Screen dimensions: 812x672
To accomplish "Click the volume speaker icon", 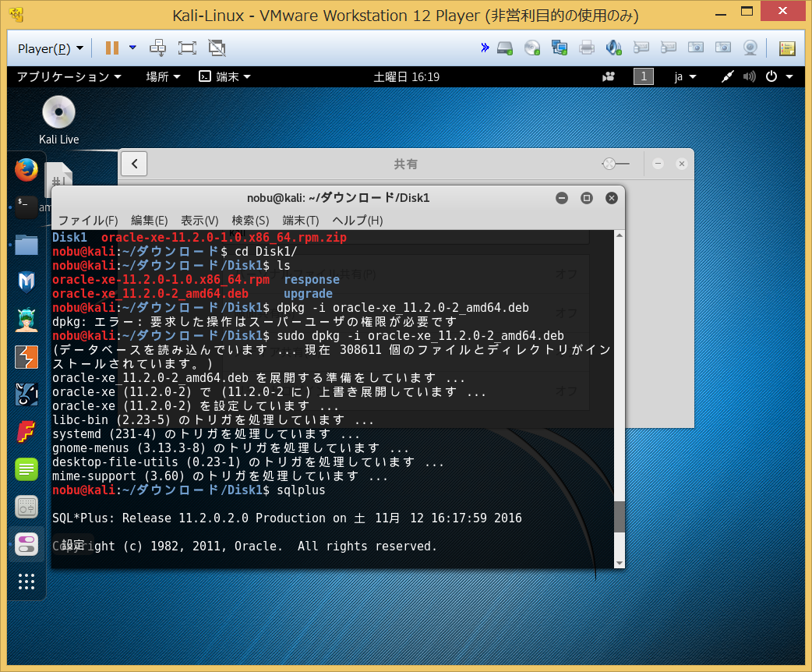I will point(749,76).
